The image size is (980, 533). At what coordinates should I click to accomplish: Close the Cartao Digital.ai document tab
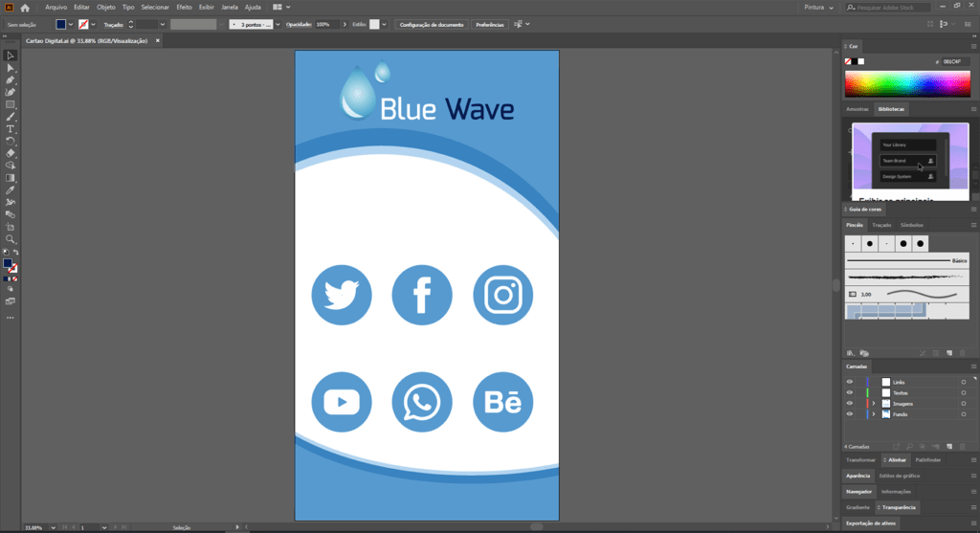158,40
